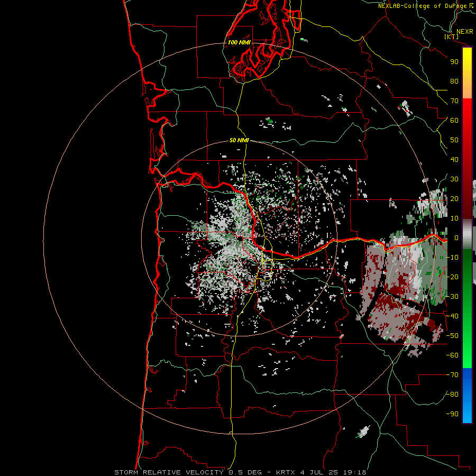Click the -80 knot label on the color scale
476x476 pixels.
(x=452, y=395)
